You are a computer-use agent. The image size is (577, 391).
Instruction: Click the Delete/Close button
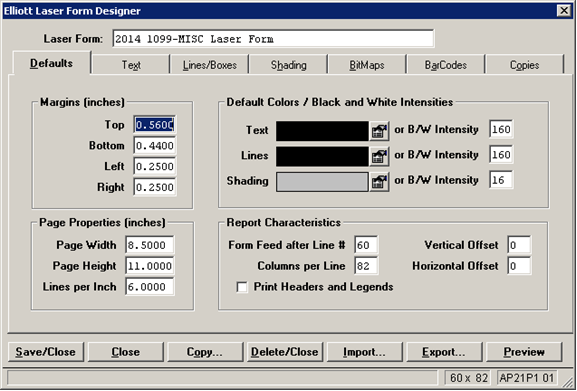285,352
